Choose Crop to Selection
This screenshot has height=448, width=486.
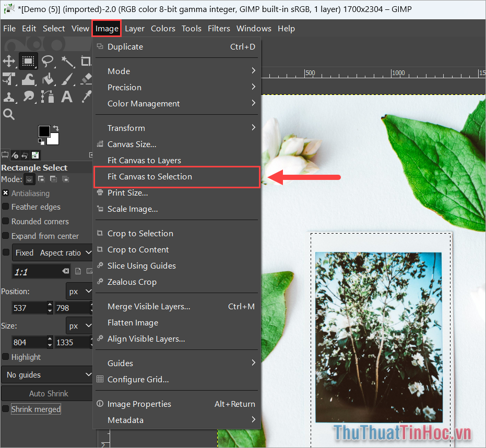pos(176,234)
